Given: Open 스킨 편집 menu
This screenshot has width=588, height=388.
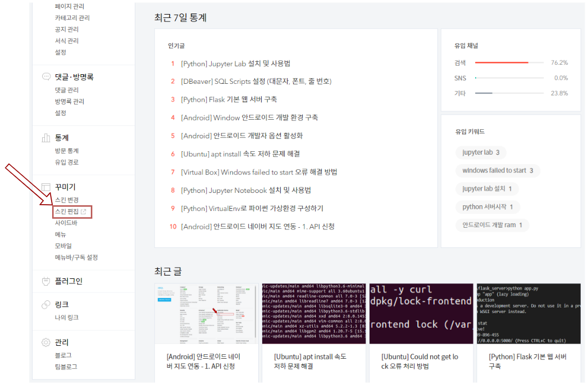Looking at the screenshot, I should pos(67,211).
